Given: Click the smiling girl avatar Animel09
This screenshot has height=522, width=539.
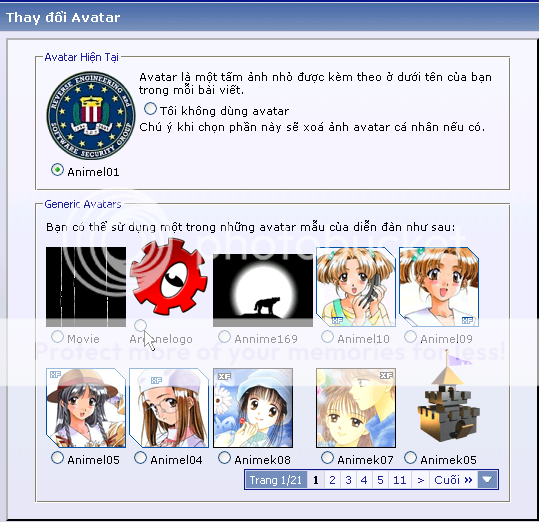Looking at the screenshot, I should (439, 287).
